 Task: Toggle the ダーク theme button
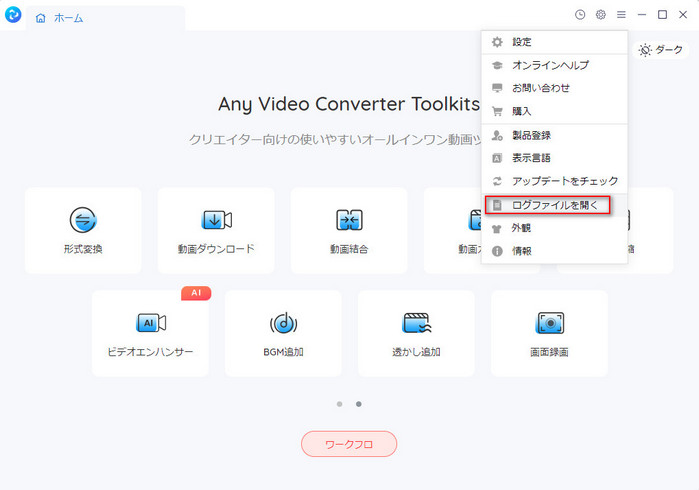tap(661, 49)
